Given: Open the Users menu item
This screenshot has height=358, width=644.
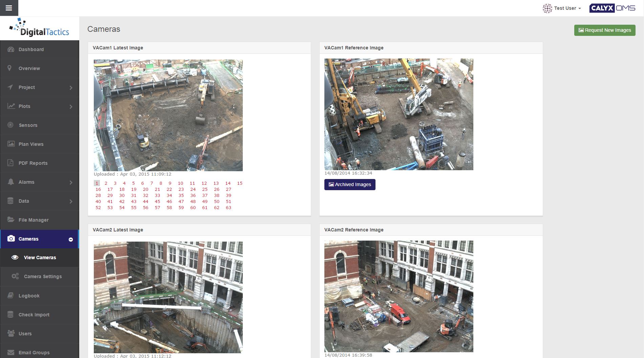Looking at the screenshot, I should (x=25, y=333).
